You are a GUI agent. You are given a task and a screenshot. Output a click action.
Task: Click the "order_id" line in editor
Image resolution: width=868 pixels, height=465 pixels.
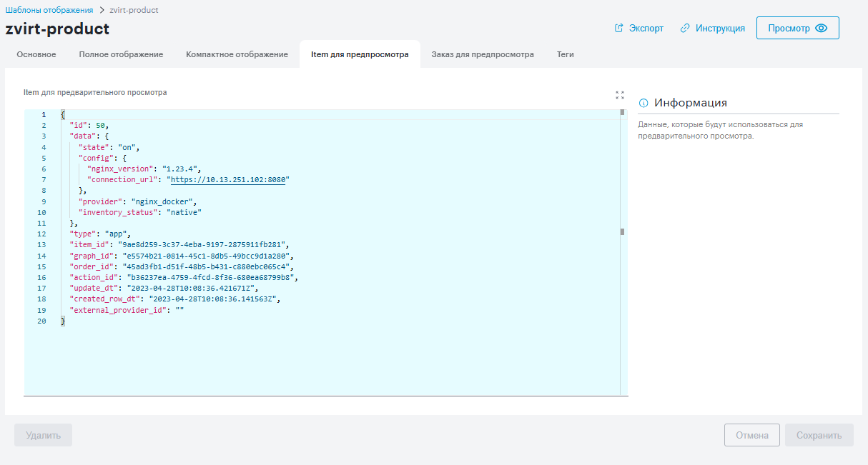pos(182,266)
